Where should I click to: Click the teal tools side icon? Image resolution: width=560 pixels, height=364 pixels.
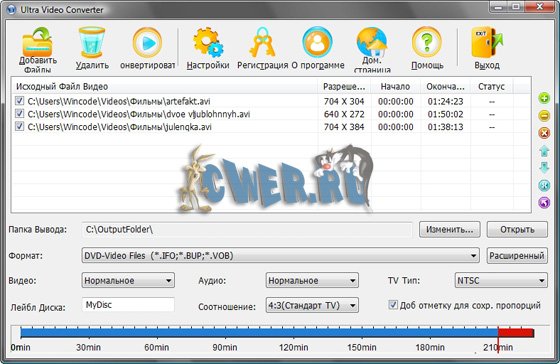(544, 185)
